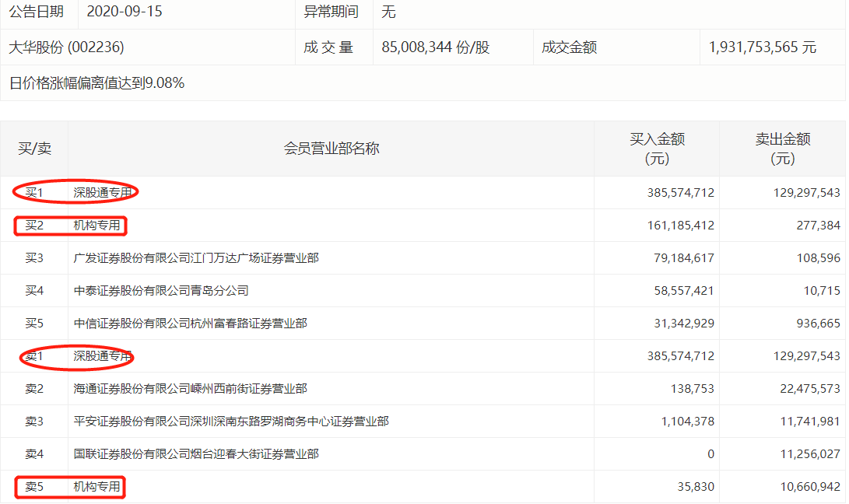Click sell amount 11,741,981
Image resolution: width=849 pixels, height=504 pixels.
810,422
